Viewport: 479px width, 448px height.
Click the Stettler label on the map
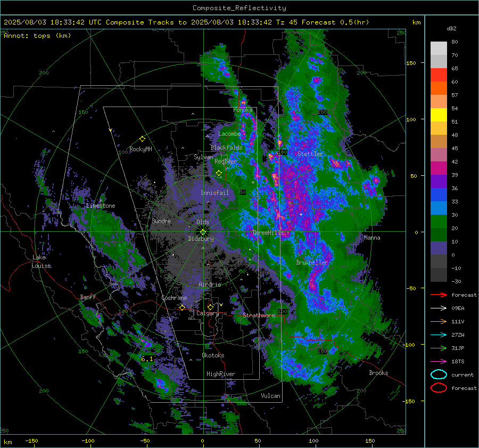310,154
